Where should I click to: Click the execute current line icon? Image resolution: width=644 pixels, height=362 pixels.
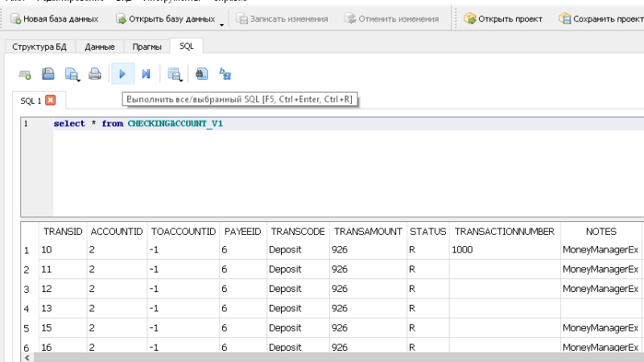click(146, 74)
